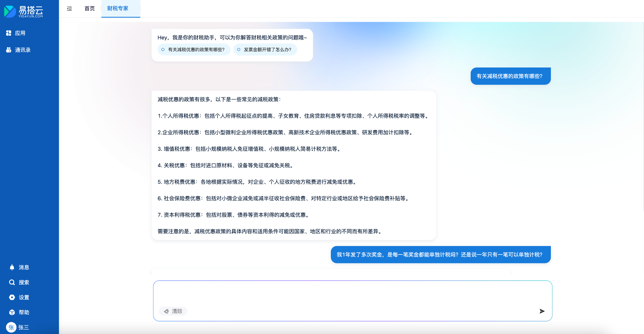Click the assistant greeting message text
The image size is (644, 334).
[232, 38]
